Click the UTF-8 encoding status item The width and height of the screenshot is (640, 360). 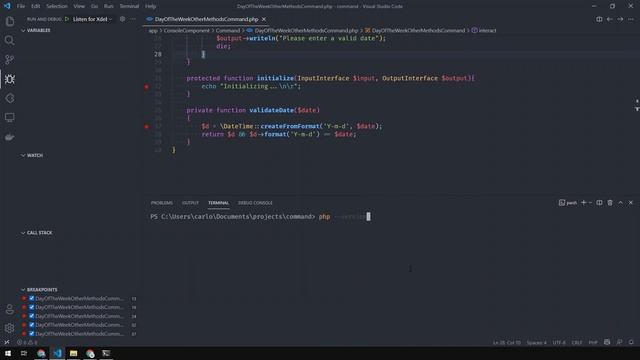click(x=559, y=342)
